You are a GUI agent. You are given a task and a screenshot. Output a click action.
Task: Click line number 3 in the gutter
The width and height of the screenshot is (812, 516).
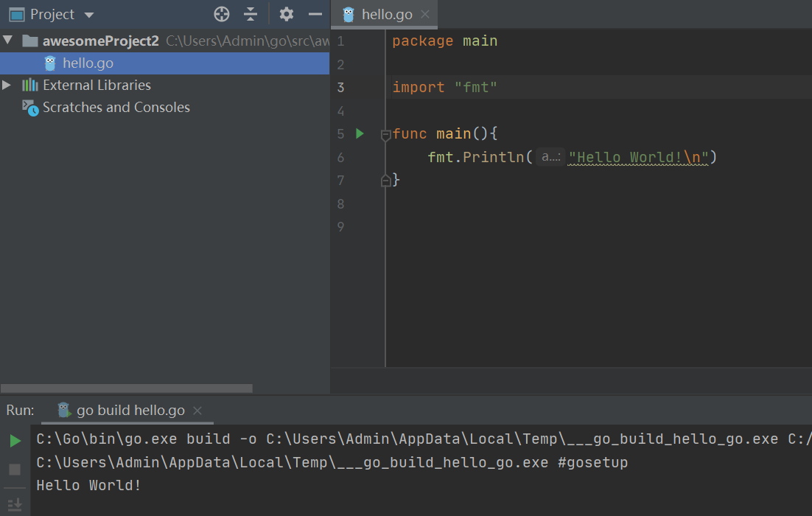[x=340, y=87]
